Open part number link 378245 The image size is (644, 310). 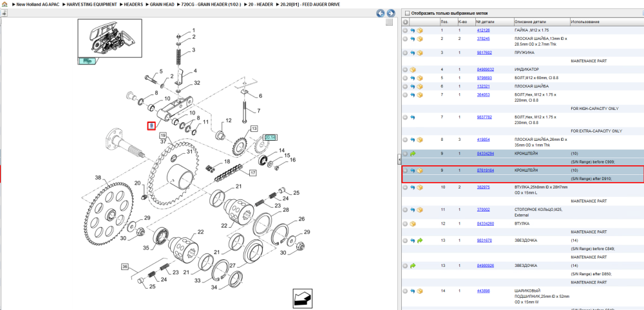tap(483, 39)
